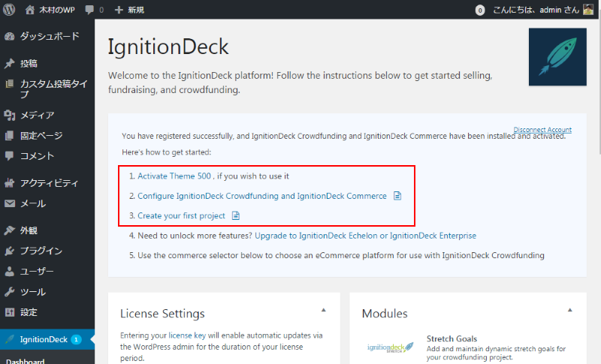
Task: Open ダッシュボード in the sidebar menu
Action: (49, 36)
